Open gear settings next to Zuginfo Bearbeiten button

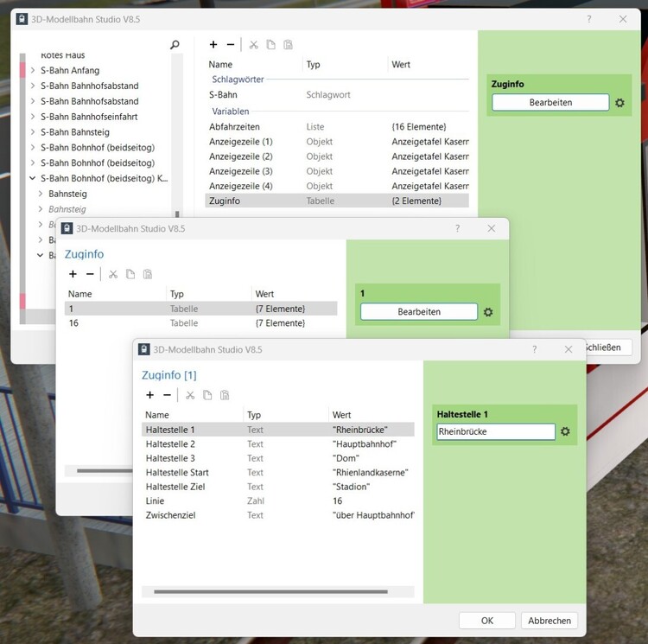pyautogui.click(x=619, y=103)
